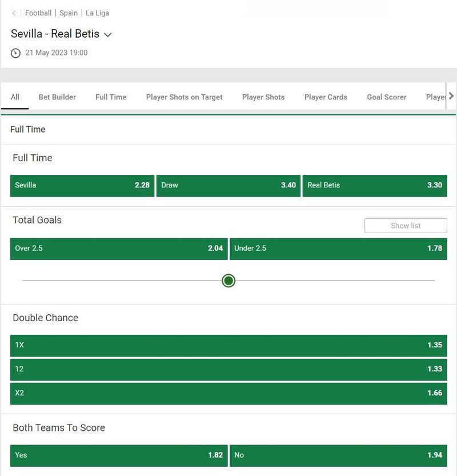Bet on Sevilla at 2.28
Viewport: 457px width, 476px height.
point(82,186)
